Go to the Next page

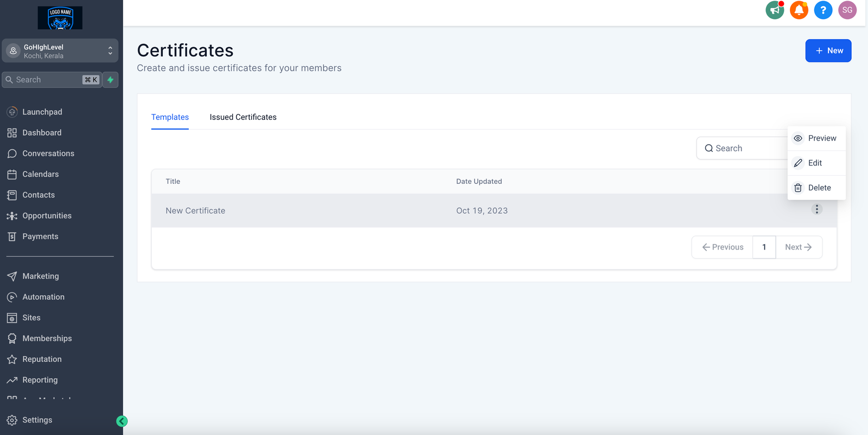799,247
